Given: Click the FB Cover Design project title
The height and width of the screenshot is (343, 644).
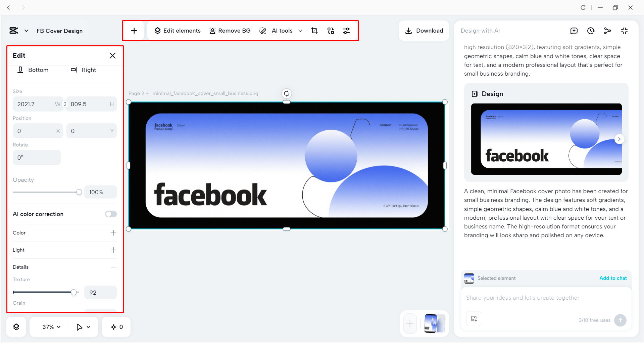Looking at the screenshot, I should (x=59, y=31).
